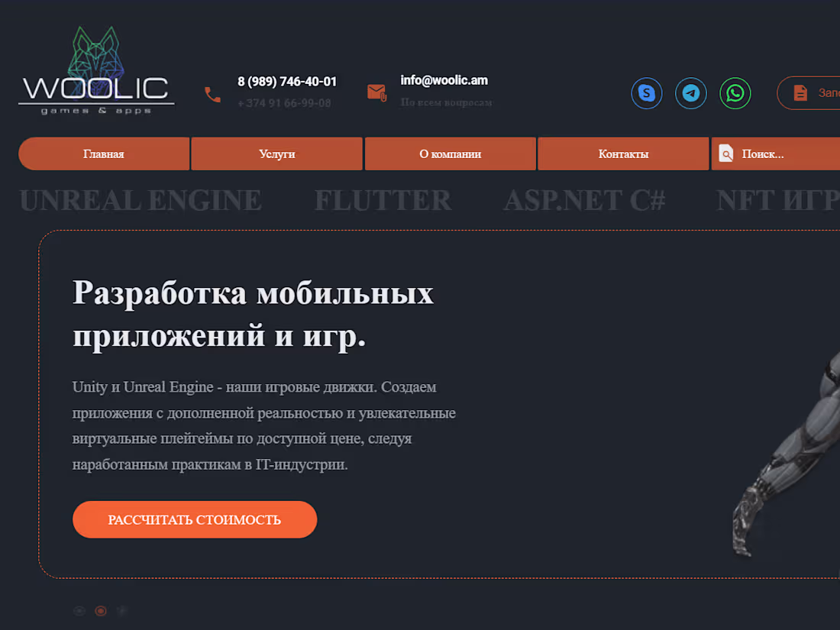840x630 pixels.
Task: Open the Услуги menu item
Action: pos(276,153)
